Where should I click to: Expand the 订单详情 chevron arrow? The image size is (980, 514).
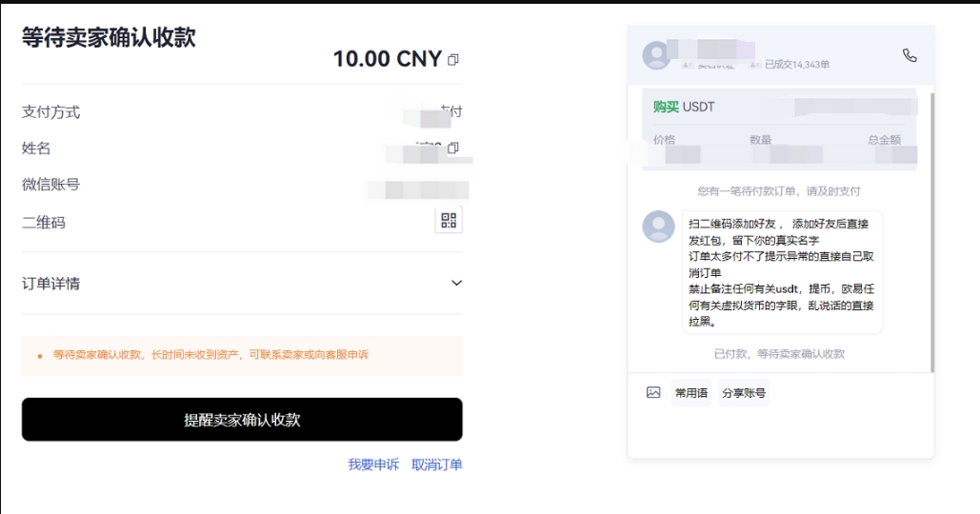click(456, 283)
